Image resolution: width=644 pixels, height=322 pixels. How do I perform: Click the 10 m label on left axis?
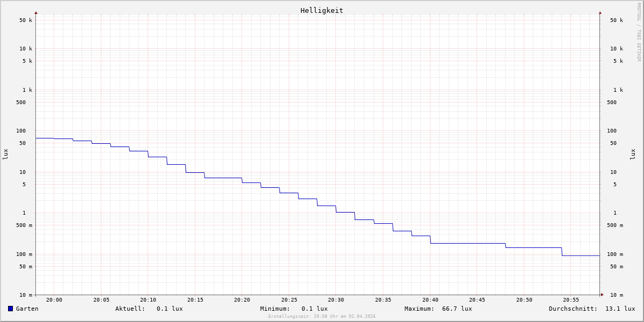(x=26, y=295)
